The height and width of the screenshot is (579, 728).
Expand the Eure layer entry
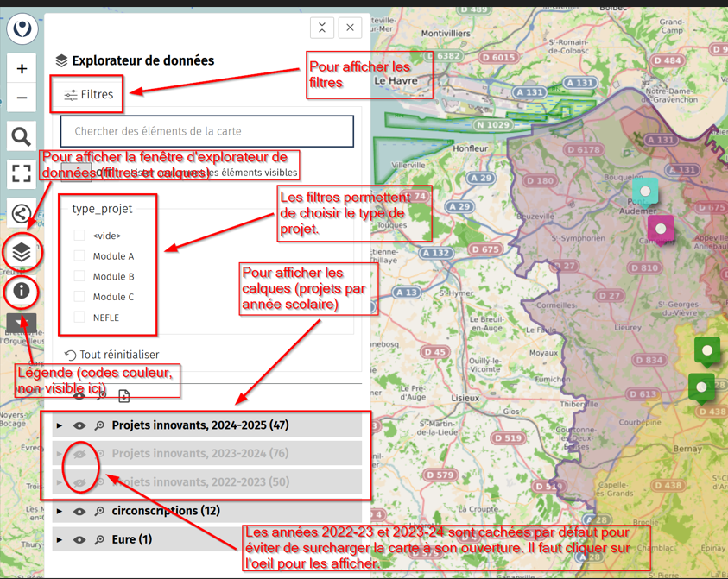tap(60, 539)
